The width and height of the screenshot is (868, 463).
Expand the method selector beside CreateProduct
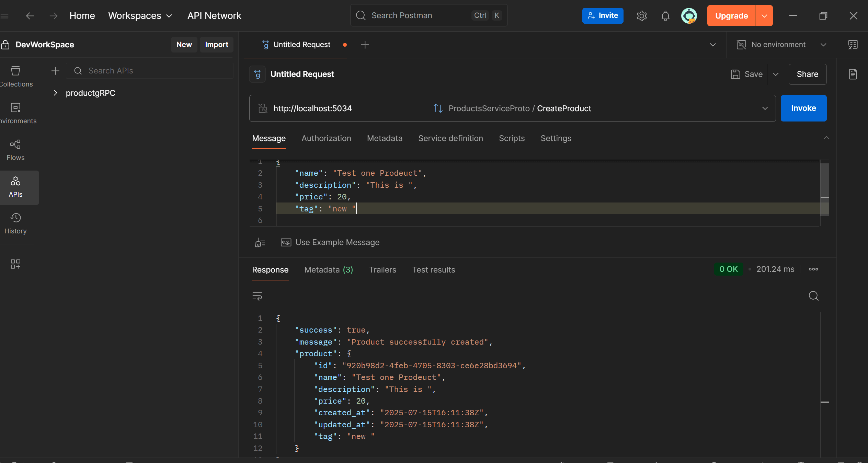point(765,108)
